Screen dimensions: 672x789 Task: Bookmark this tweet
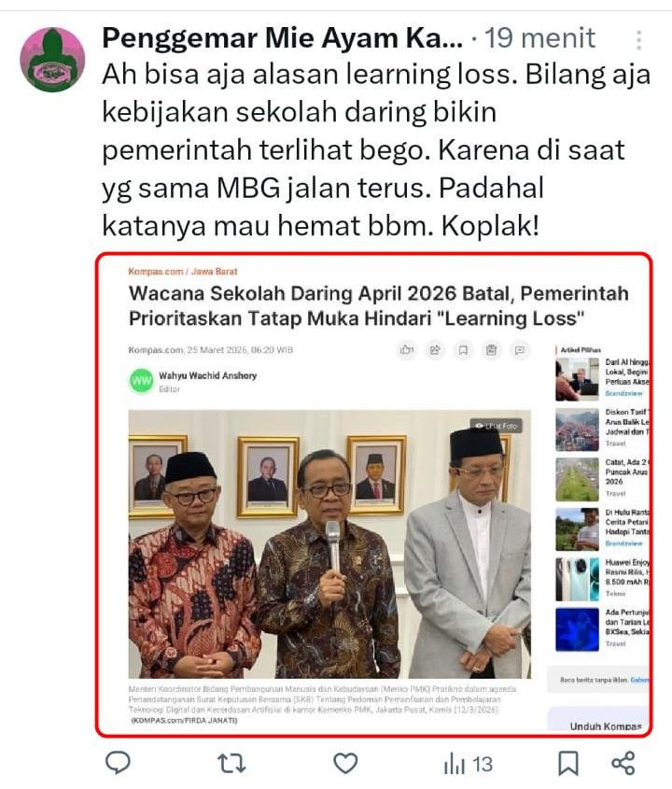point(568,764)
